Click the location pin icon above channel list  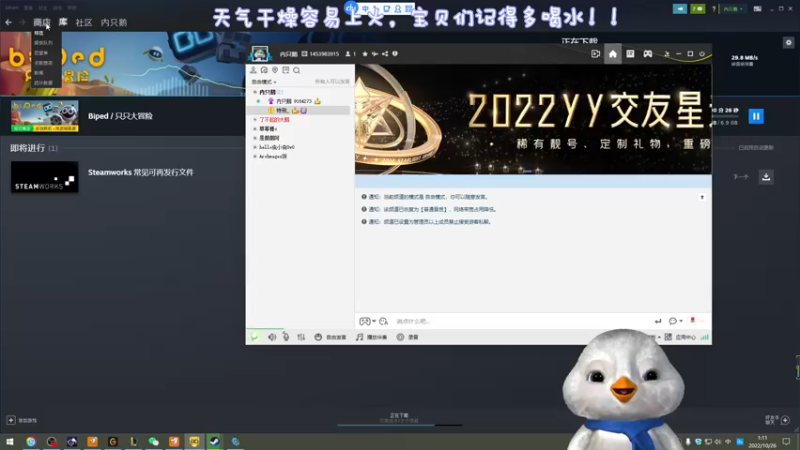(275, 70)
